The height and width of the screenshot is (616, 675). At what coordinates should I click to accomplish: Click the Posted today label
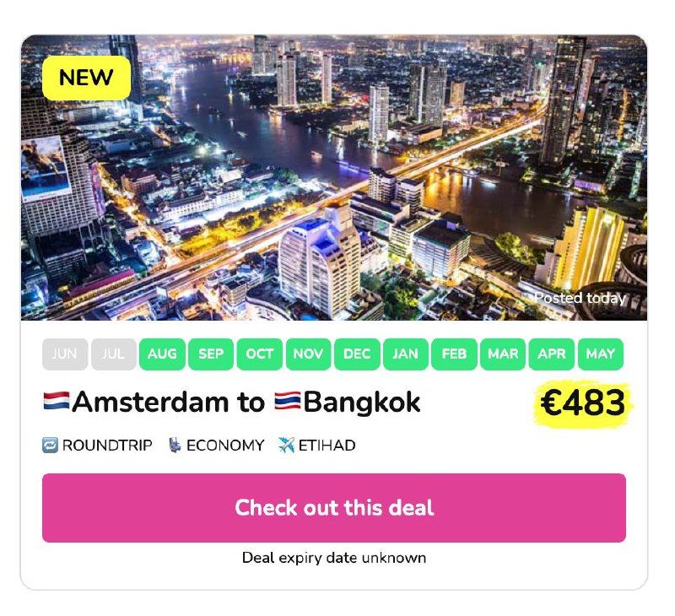(580, 298)
